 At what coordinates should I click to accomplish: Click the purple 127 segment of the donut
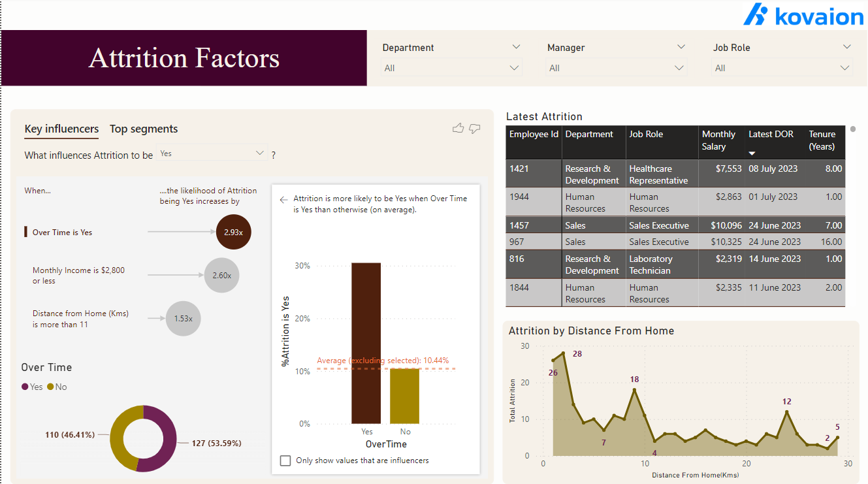[169, 438]
